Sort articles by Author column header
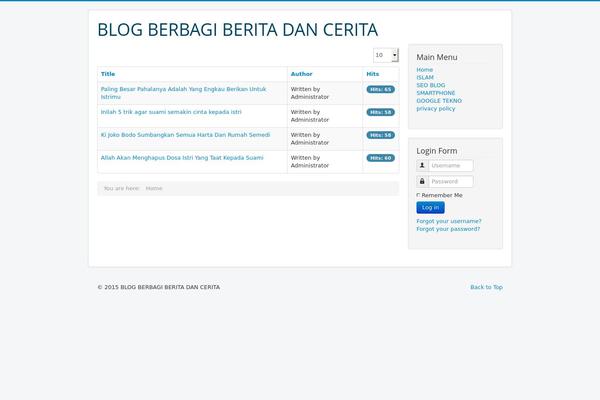 (301, 74)
